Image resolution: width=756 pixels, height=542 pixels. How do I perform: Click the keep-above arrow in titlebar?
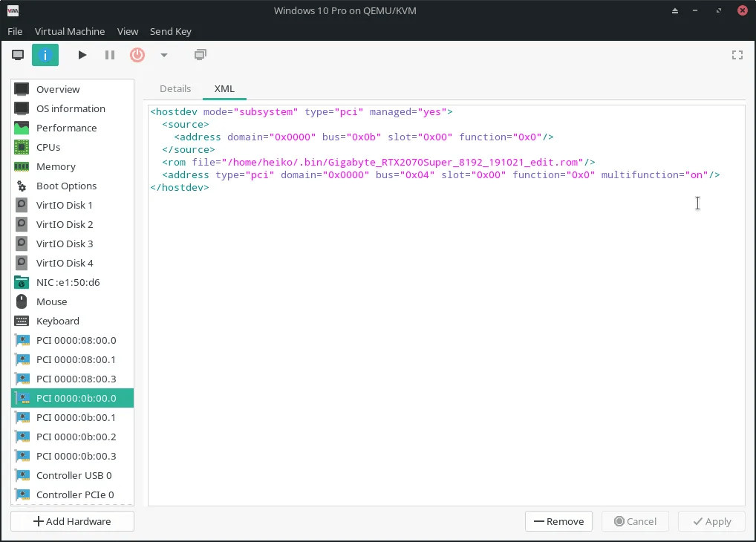[675, 10]
